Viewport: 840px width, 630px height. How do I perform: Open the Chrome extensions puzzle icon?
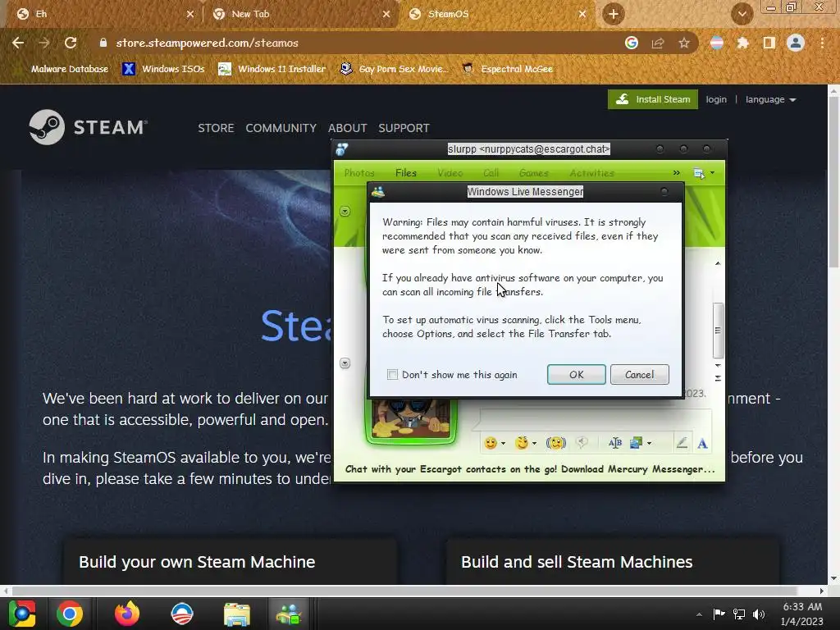click(742, 43)
